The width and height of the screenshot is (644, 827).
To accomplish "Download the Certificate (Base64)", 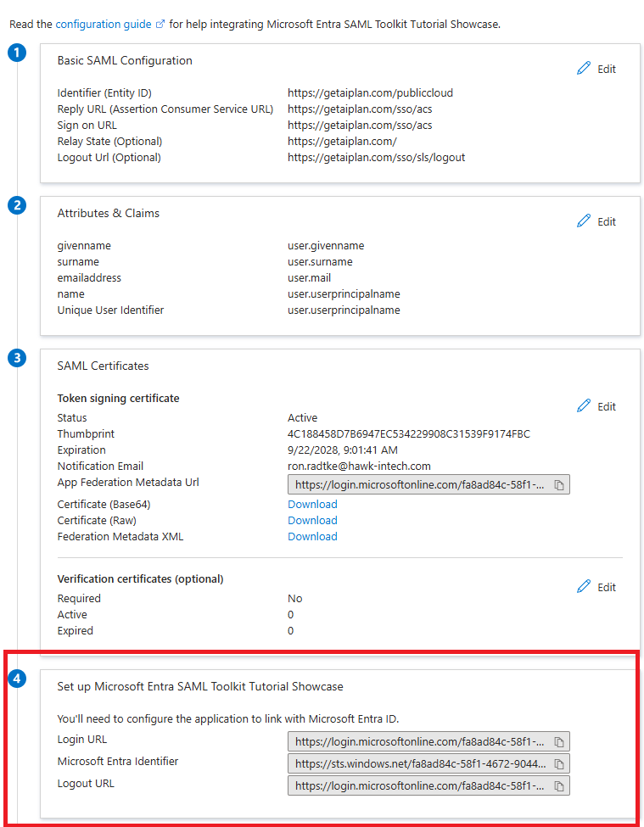I will 312,505.
